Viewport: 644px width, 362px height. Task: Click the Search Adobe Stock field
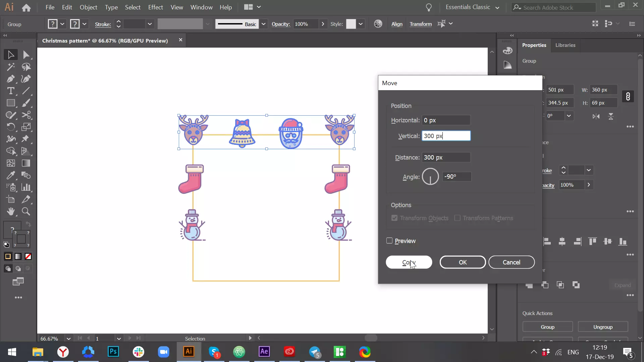[x=553, y=7]
